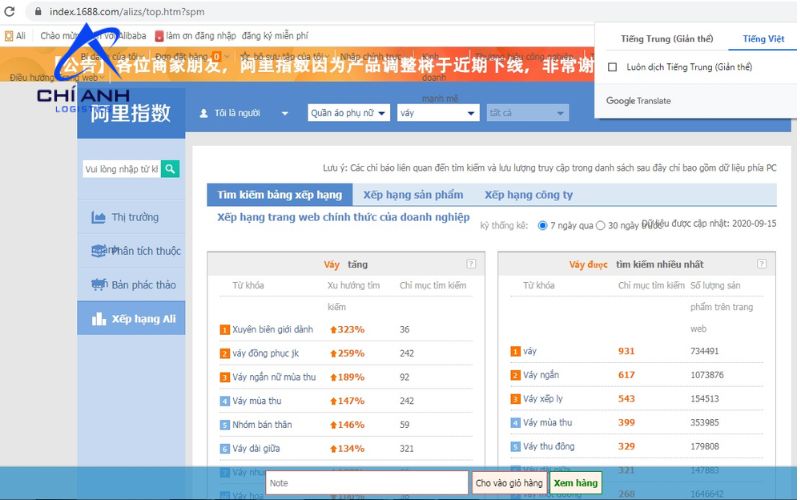Viewport: 800px width, 500px height.
Task: Select the 30 ngày radio button
Action: pyautogui.click(x=601, y=226)
